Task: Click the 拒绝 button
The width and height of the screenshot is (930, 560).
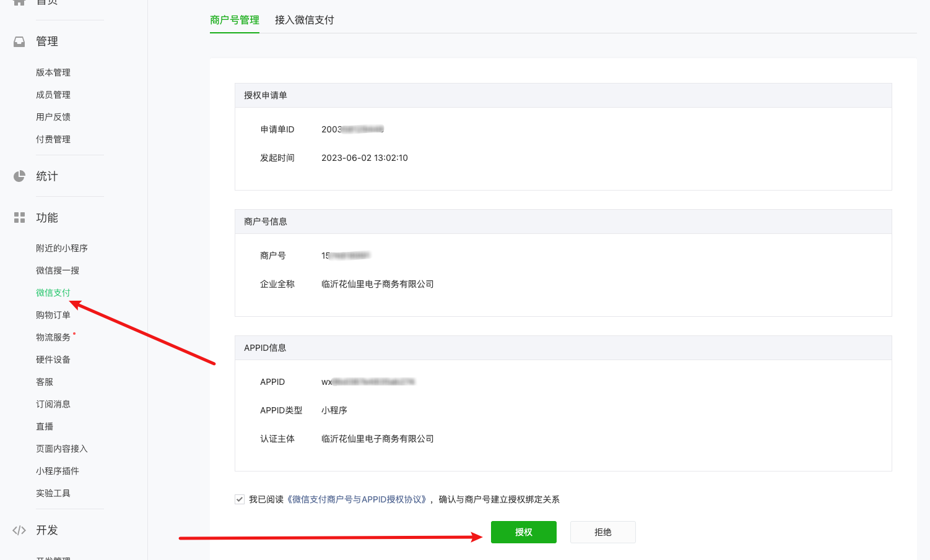Action: [603, 532]
